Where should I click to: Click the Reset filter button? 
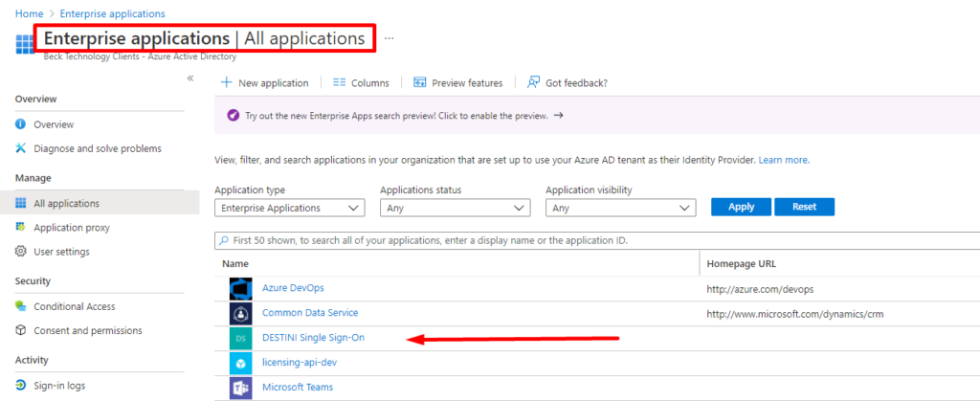804,207
